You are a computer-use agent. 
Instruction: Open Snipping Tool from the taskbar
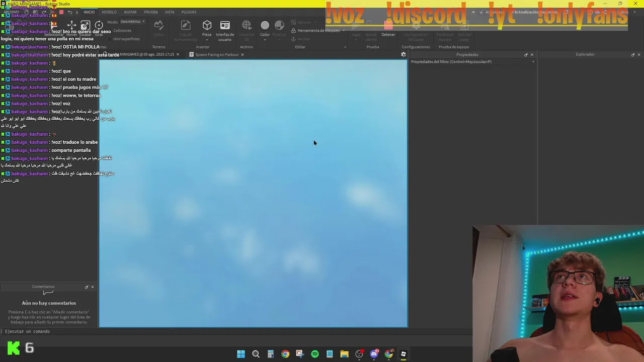coord(300,354)
